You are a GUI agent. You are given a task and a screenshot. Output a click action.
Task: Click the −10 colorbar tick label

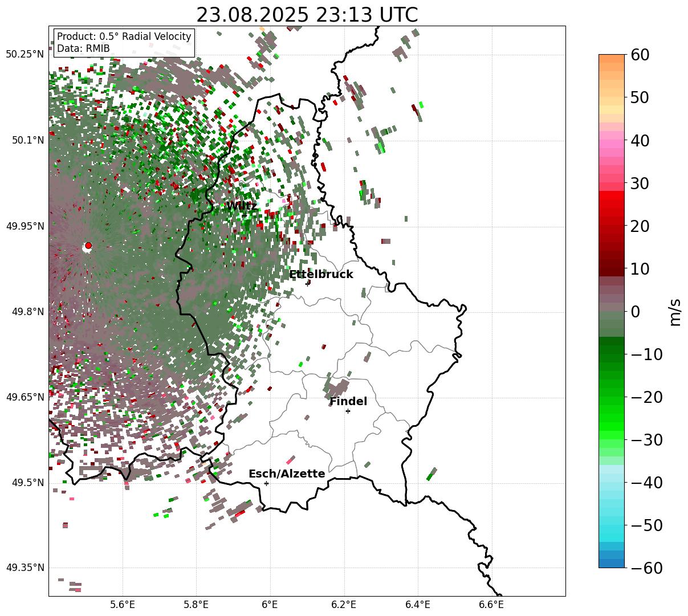click(646, 354)
